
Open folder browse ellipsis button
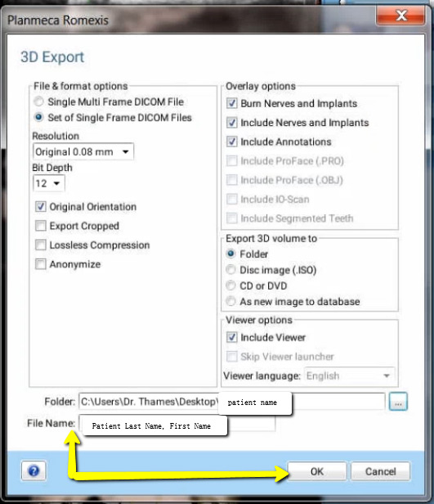pos(398,402)
